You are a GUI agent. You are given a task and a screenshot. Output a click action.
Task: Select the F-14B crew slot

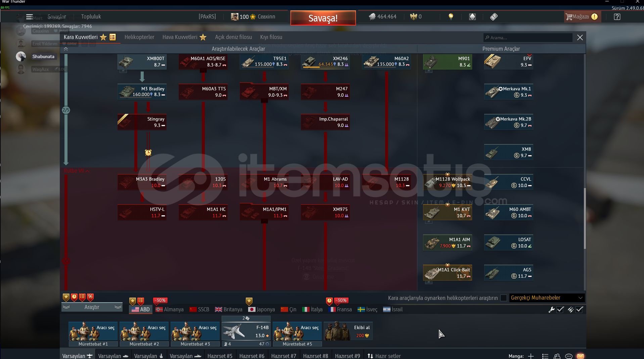click(246, 331)
